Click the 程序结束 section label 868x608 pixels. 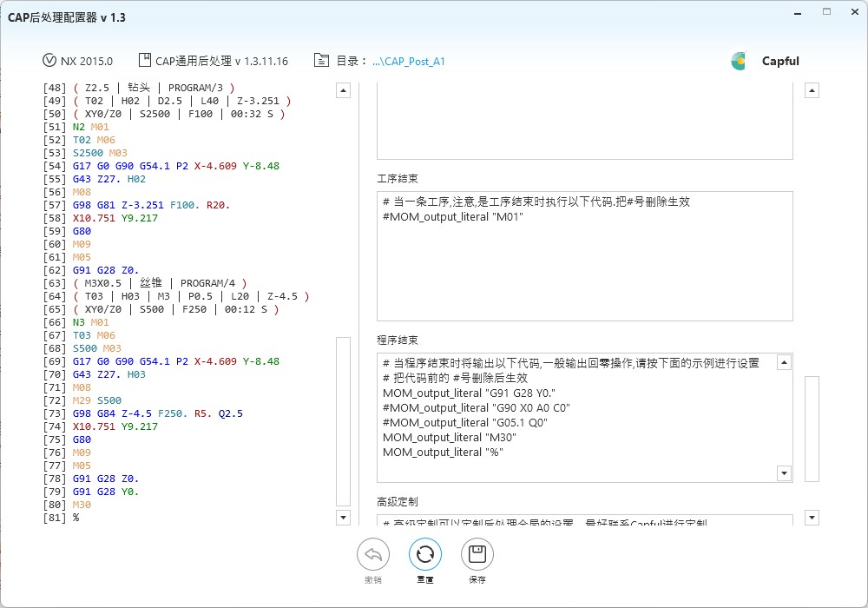tap(398, 340)
